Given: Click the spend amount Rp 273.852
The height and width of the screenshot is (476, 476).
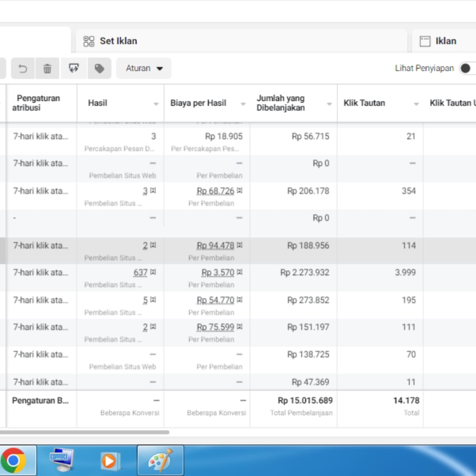Looking at the screenshot, I should click(x=308, y=300).
